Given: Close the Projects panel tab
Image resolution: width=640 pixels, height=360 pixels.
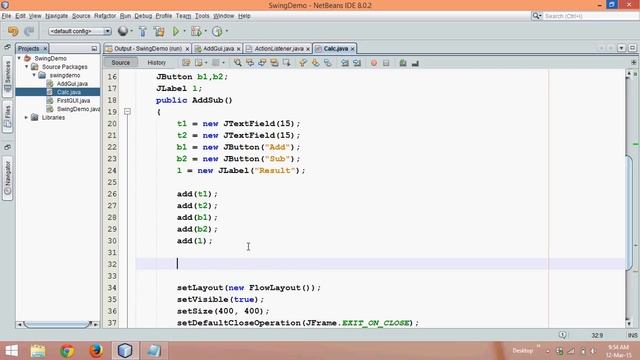Looking at the screenshot, I should (45, 49).
